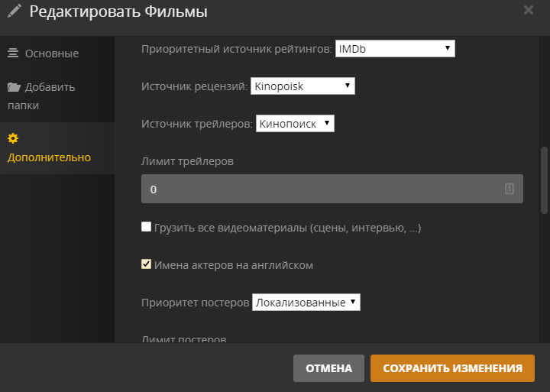This screenshot has width=550, height=392.
Task: Switch to the Основные tab
Action: 51,53
